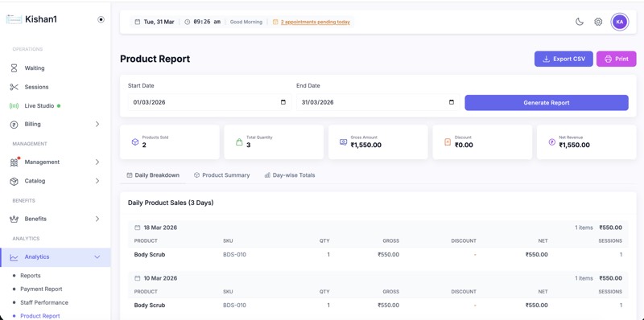Click the Analytics chart icon
This screenshot has height=320, width=644.
click(14, 257)
